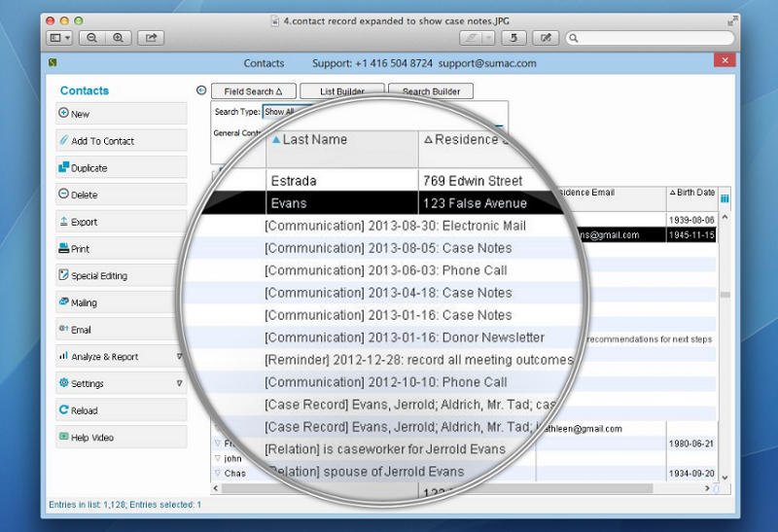Viewport: 778px width, 532px height.
Task: Open Special Editing
Action: pyautogui.click(x=121, y=275)
